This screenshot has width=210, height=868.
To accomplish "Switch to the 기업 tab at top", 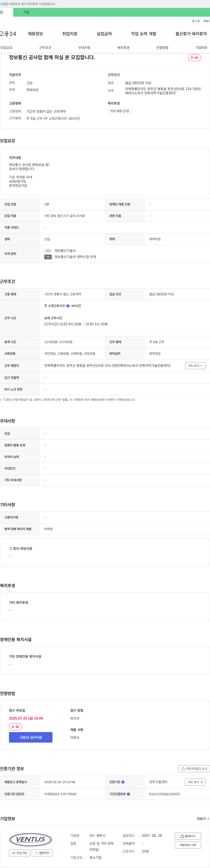I will point(26,12).
